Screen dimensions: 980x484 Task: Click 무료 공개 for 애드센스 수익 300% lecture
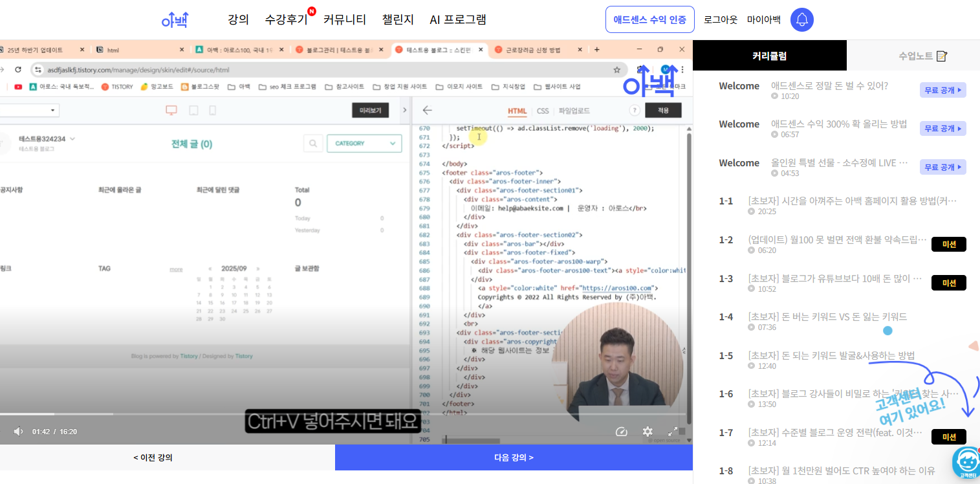[x=942, y=128]
